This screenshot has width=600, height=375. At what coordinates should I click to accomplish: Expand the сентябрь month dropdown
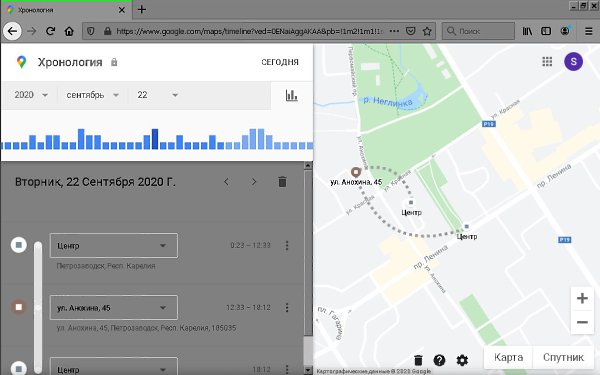93,95
